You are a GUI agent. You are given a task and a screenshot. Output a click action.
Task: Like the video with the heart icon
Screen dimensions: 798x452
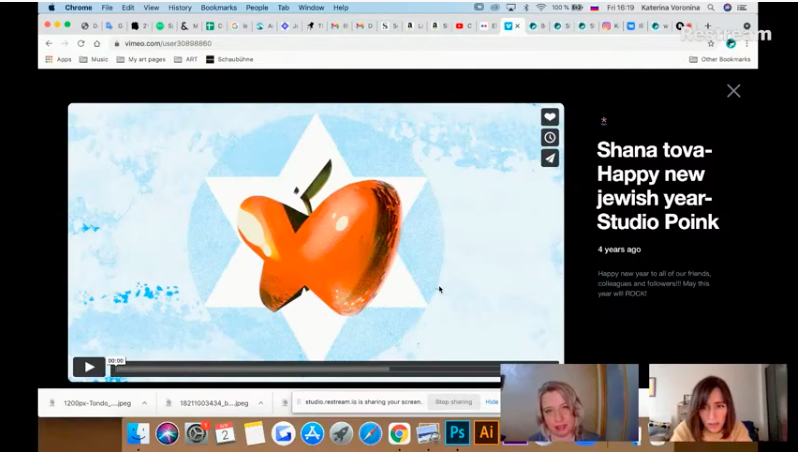549,117
